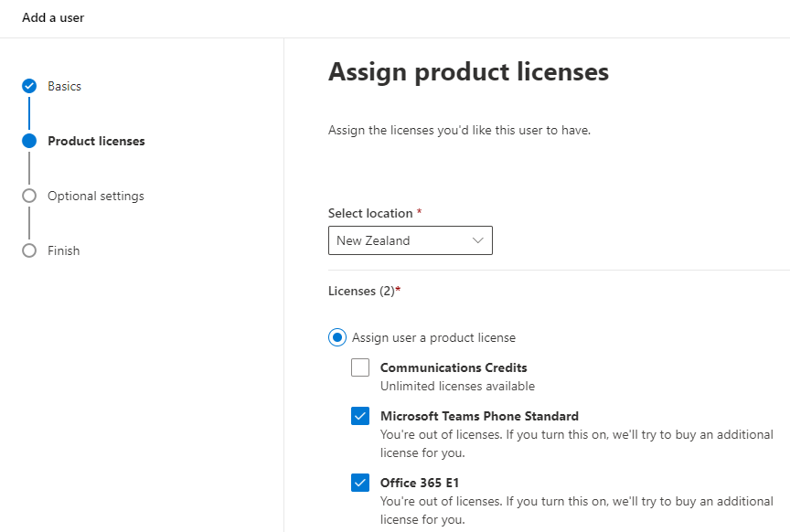The height and width of the screenshot is (532, 790).
Task: Check the Communications Credits checkbox
Action: (360, 367)
